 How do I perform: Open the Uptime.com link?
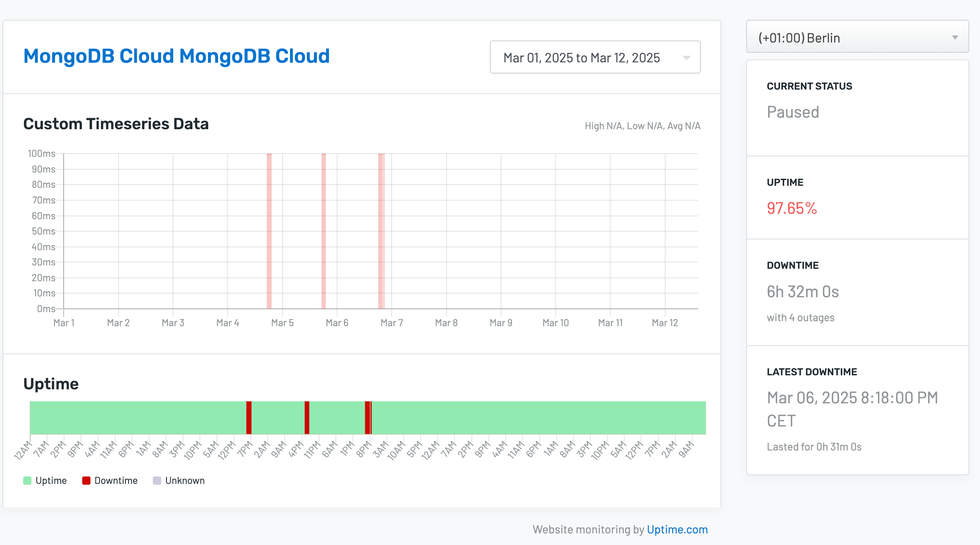(x=677, y=529)
